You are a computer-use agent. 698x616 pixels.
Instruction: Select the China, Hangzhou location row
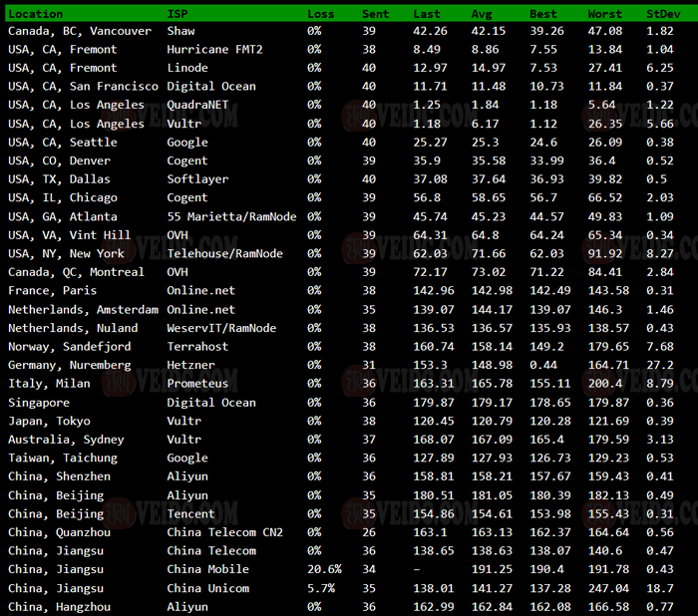pos(59,607)
